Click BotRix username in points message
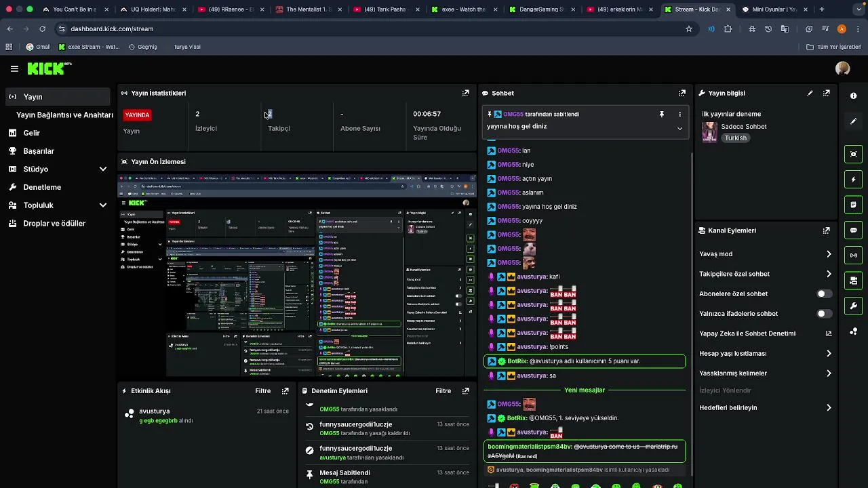The image size is (868, 488). point(517,361)
